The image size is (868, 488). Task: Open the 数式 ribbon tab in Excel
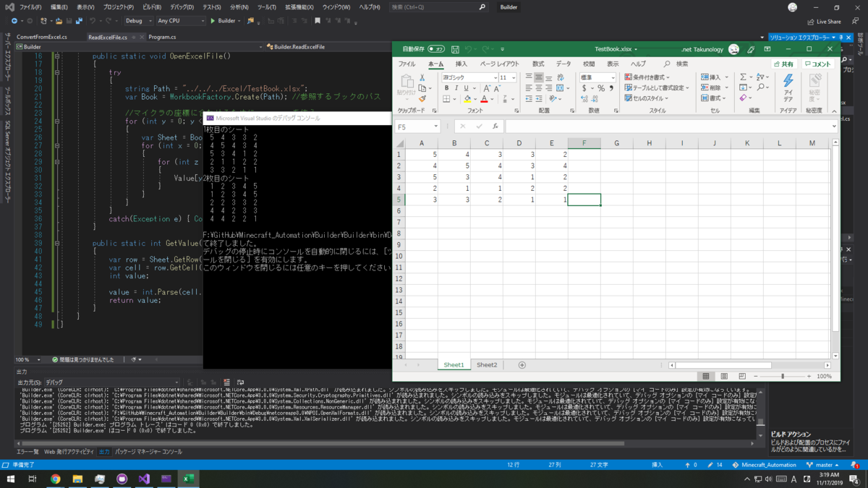538,64
